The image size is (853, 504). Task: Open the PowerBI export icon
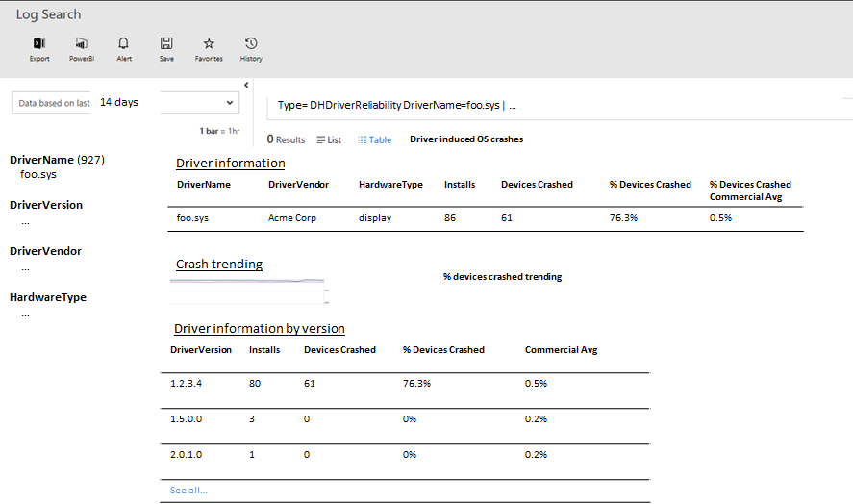point(82,44)
